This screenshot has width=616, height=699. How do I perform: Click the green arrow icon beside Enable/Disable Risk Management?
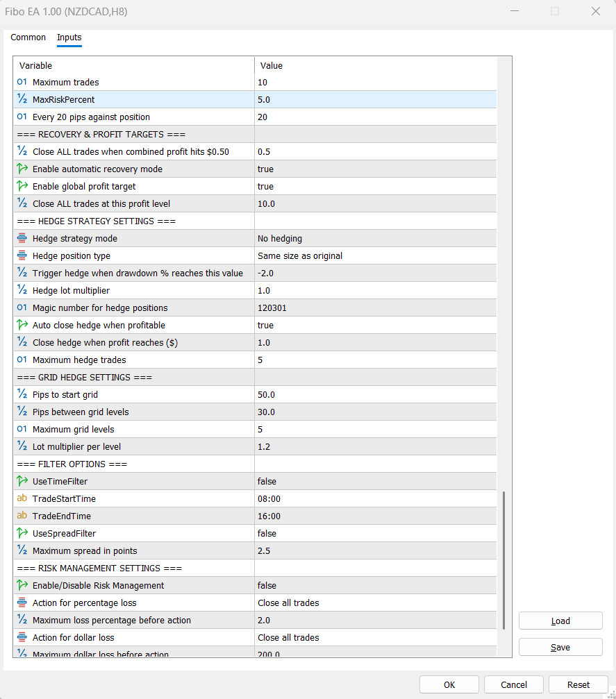click(x=22, y=585)
